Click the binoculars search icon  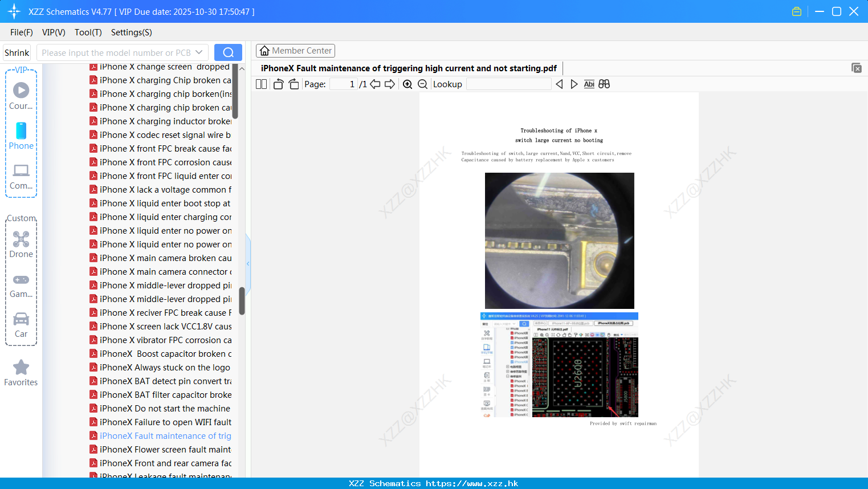604,84
